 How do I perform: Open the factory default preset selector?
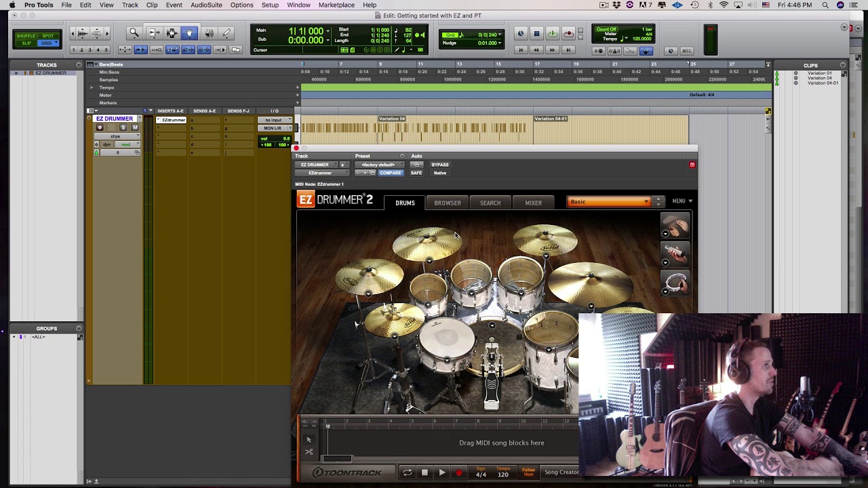click(x=378, y=165)
